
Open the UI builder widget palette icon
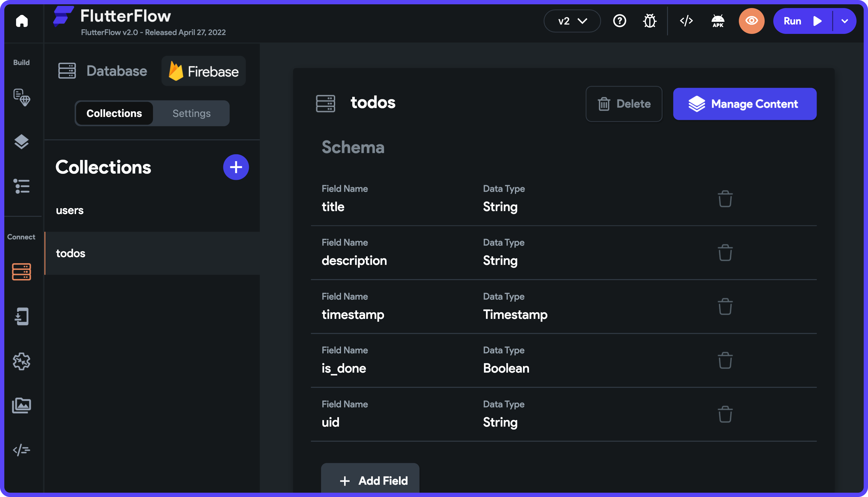22,98
